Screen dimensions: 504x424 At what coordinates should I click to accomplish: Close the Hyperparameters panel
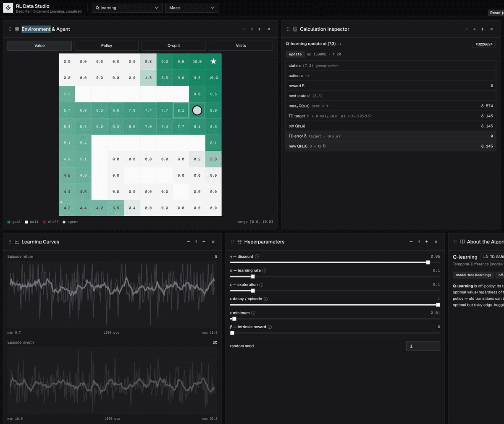(436, 242)
